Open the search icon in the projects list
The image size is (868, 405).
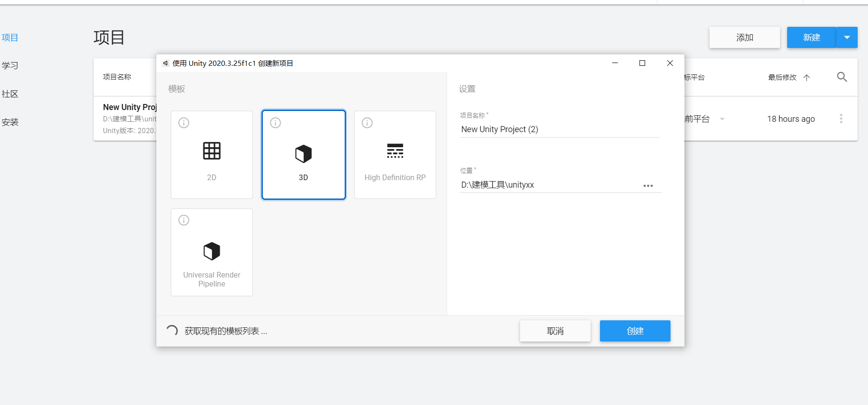tap(842, 77)
